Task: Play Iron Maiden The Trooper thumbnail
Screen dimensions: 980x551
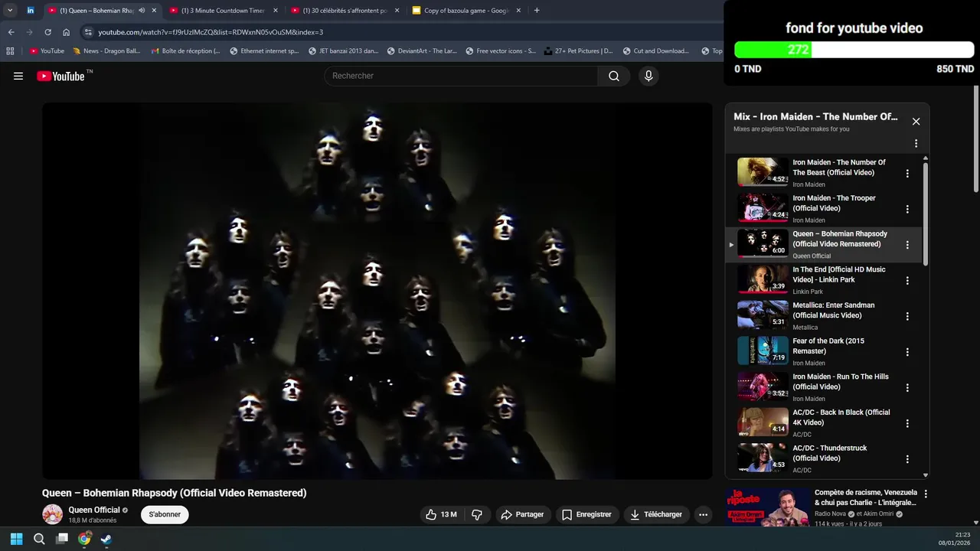Action: click(x=763, y=207)
